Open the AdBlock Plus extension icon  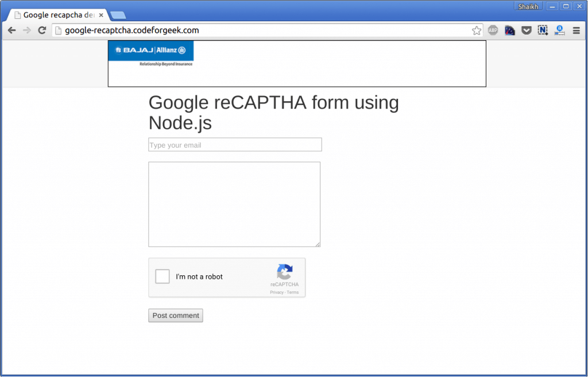click(x=493, y=30)
